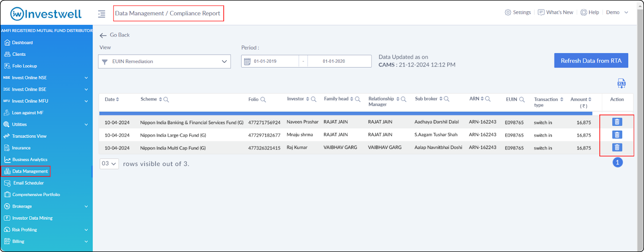This screenshot has width=644, height=252.
Task: Click Nippon India Multi Cap Fund (G) cell
Action: click(x=173, y=148)
